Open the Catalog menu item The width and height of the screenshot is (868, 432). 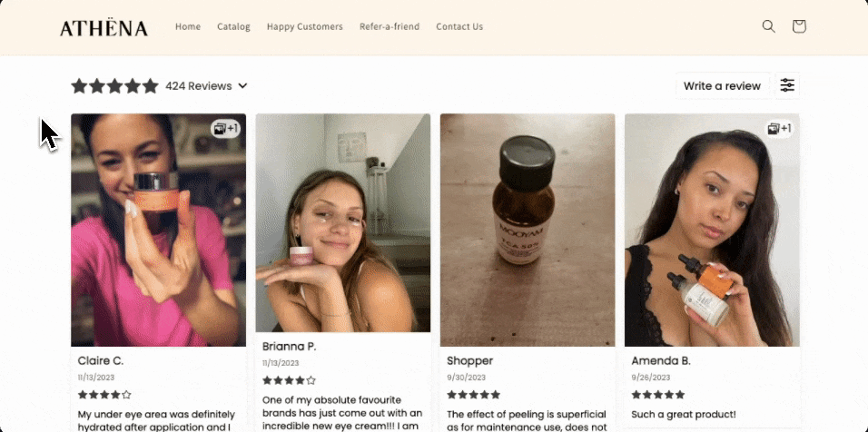(233, 26)
